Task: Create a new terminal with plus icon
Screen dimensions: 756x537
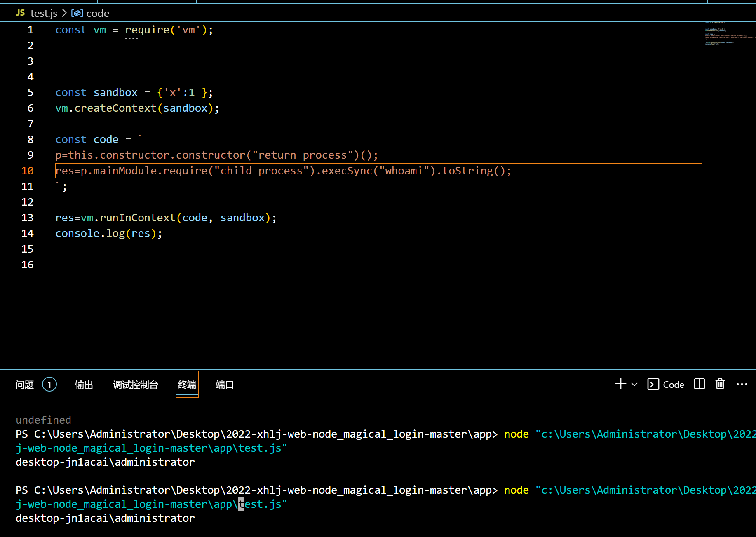Action: click(x=620, y=384)
